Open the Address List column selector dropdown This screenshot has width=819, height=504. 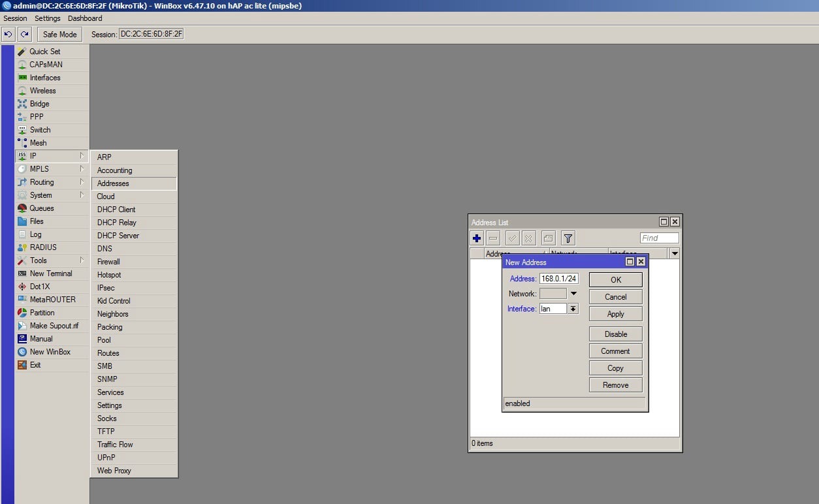pos(674,253)
